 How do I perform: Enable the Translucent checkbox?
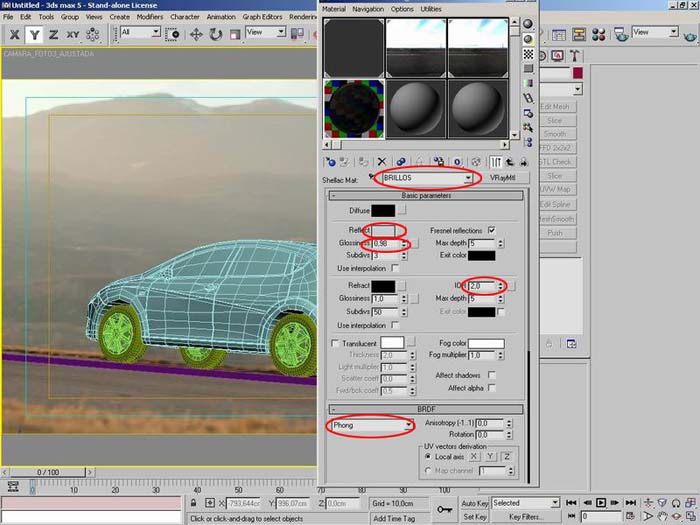point(334,343)
